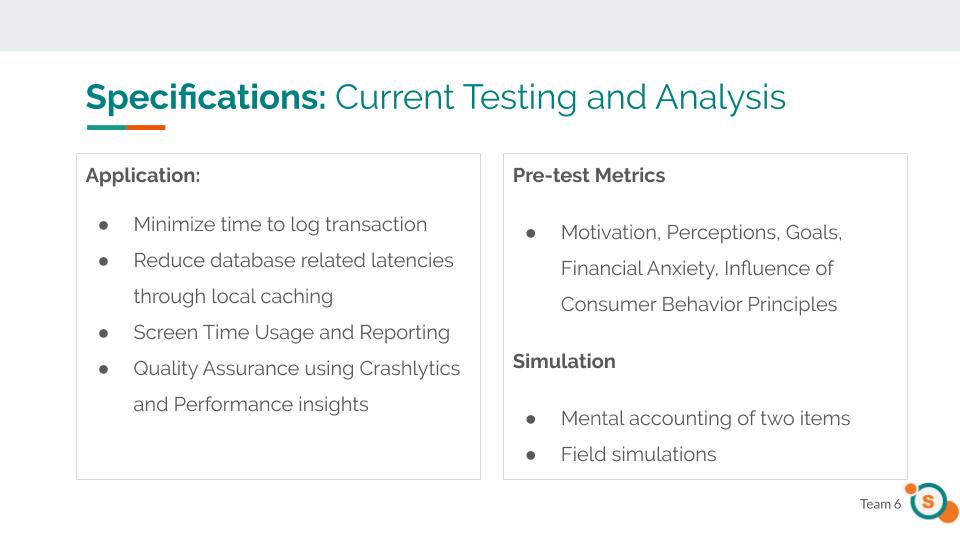The width and height of the screenshot is (960, 540).
Task: Click the Specifications title text
Action: 206,97
